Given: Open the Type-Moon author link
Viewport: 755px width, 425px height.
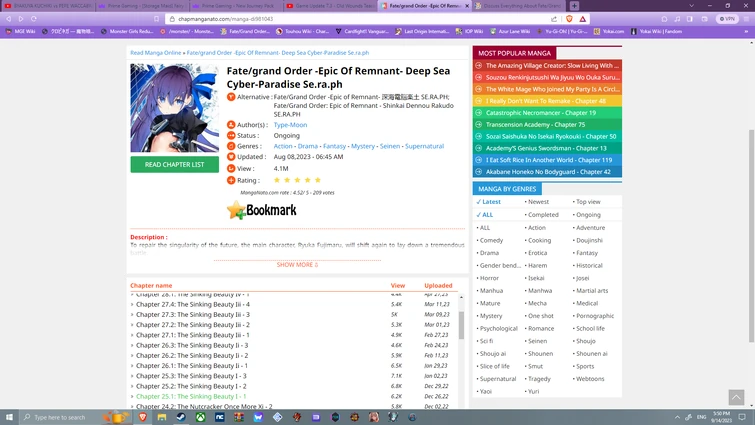Looking at the screenshot, I should pyautogui.click(x=290, y=125).
